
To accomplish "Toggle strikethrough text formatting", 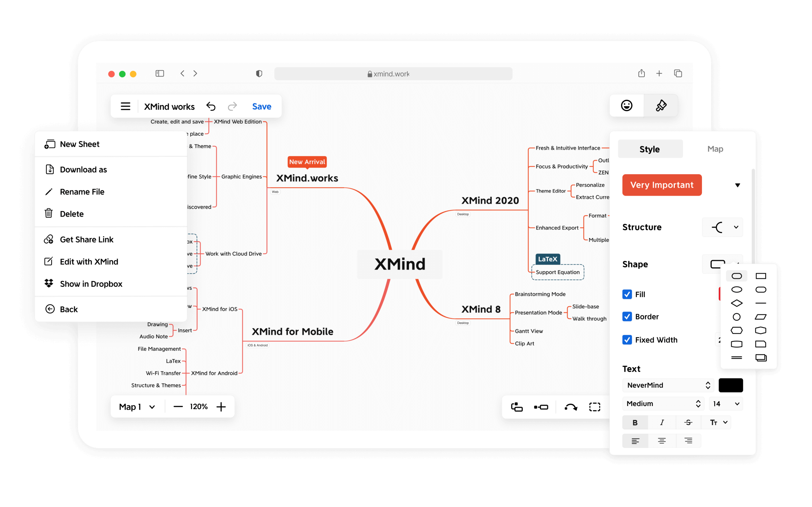I will tap(688, 422).
